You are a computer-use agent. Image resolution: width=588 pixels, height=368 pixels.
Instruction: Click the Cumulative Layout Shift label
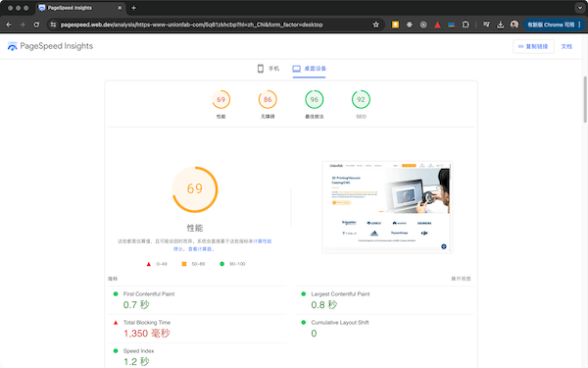(340, 323)
